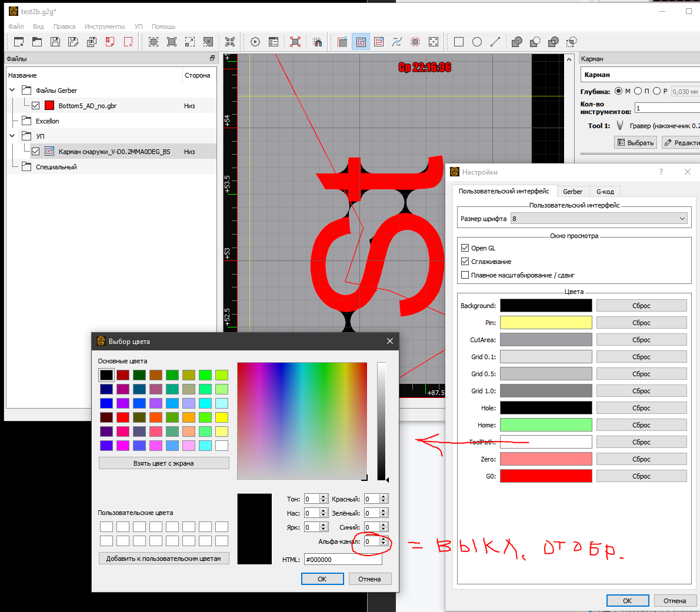Select the Thermal red circle icon
This screenshot has height=612, width=700.
(415, 42)
